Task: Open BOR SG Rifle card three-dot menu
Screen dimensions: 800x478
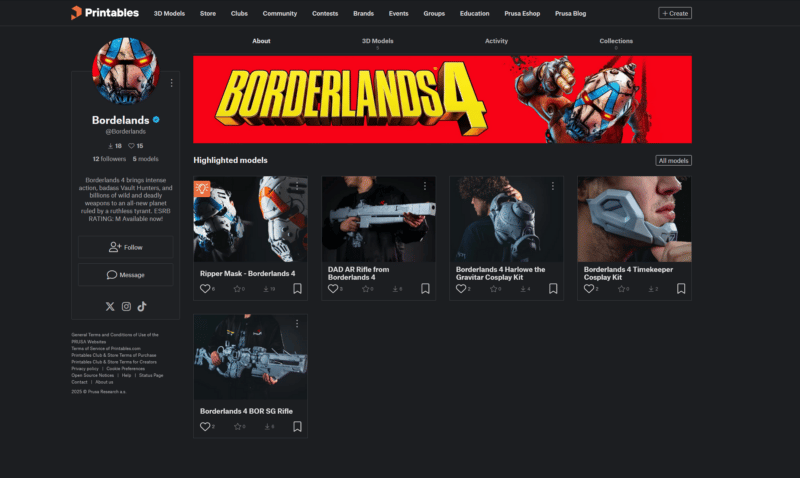Action: pyautogui.click(x=297, y=323)
